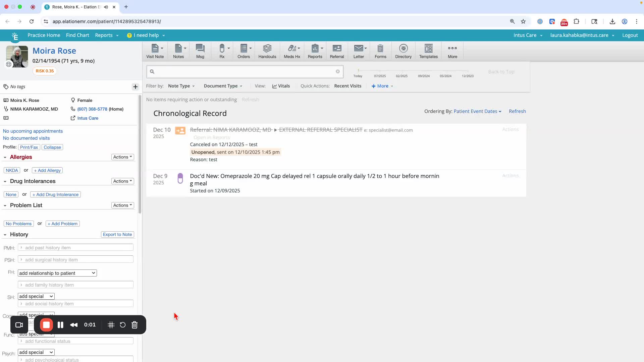
Task: Open the Intus Care link
Action: pyautogui.click(x=88, y=118)
